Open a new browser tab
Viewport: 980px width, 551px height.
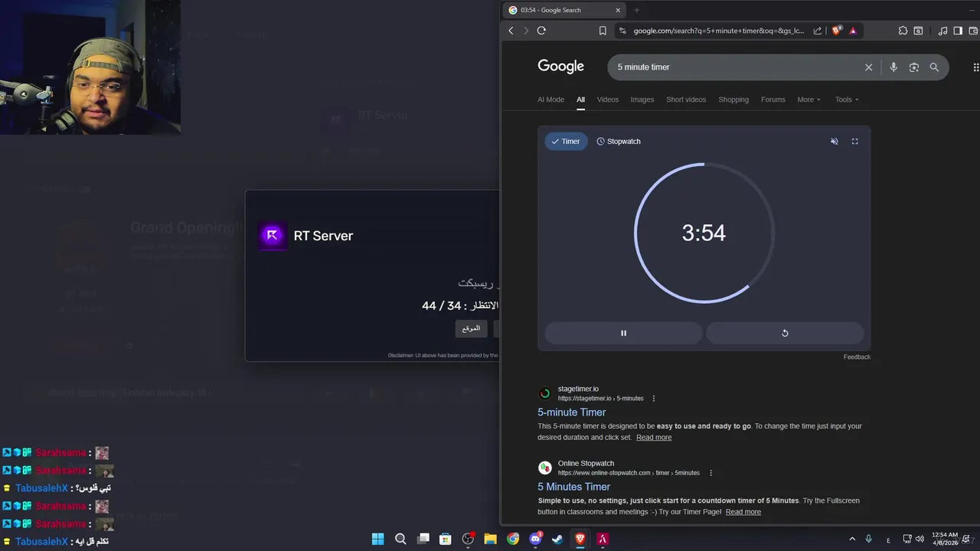[x=636, y=10]
